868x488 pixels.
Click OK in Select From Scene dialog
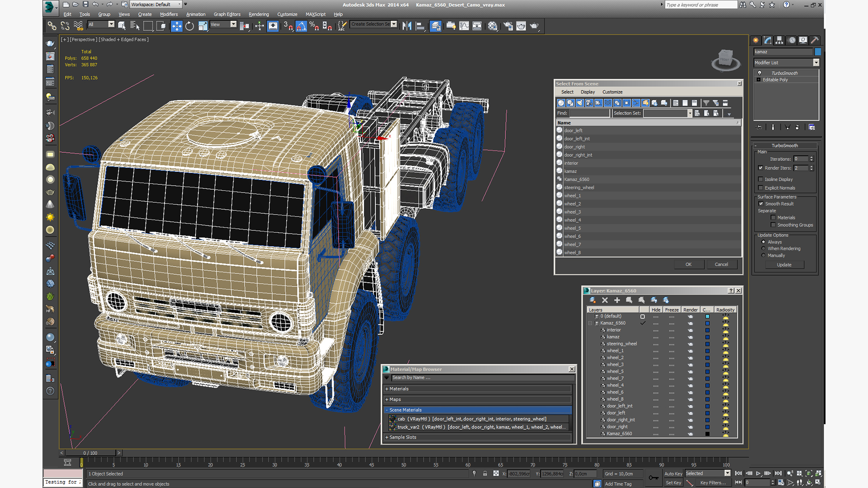(x=689, y=264)
